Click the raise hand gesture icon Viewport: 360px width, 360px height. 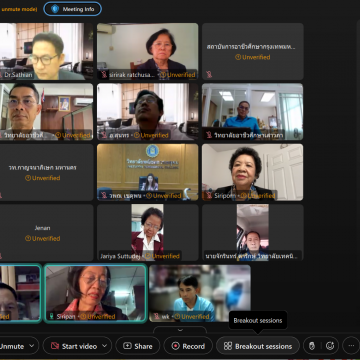[312, 346]
